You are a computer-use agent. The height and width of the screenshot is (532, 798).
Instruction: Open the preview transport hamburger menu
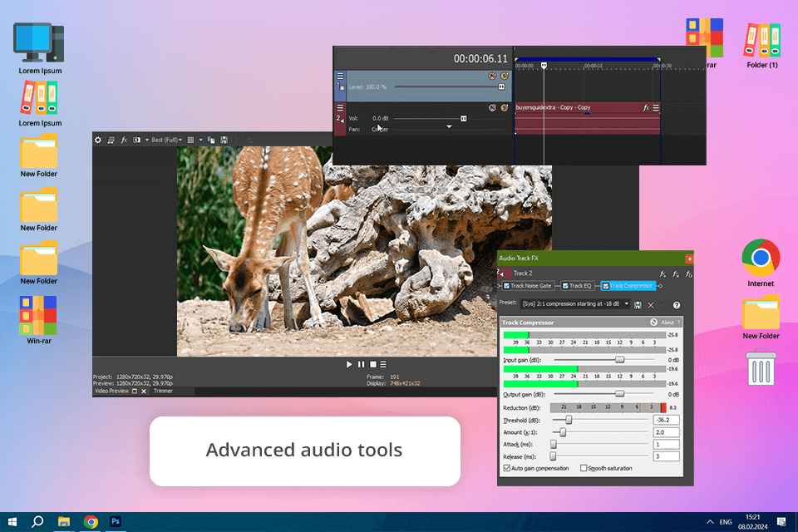[x=383, y=365]
